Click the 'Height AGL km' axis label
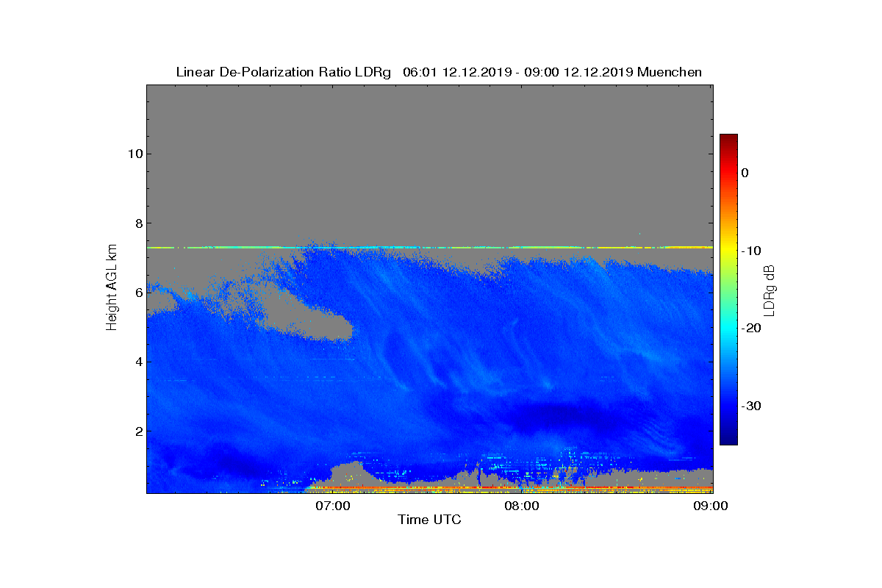Viewport: 882px width, 588px height. click(112, 288)
